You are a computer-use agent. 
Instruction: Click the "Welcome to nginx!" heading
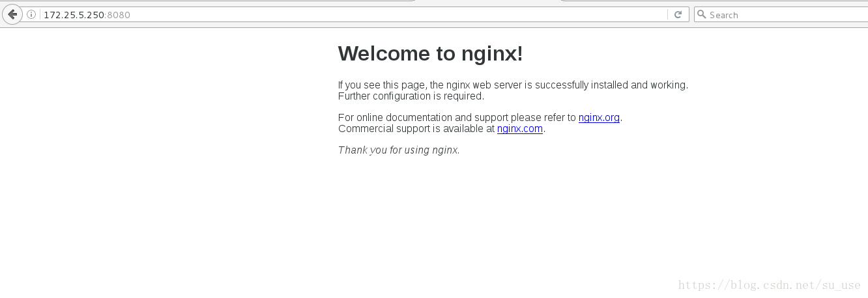(430, 53)
